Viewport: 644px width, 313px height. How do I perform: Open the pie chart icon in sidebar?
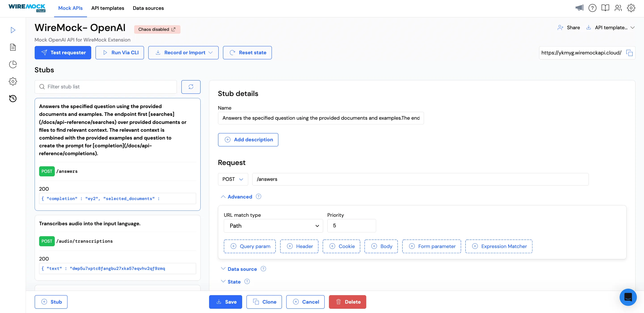[13, 64]
